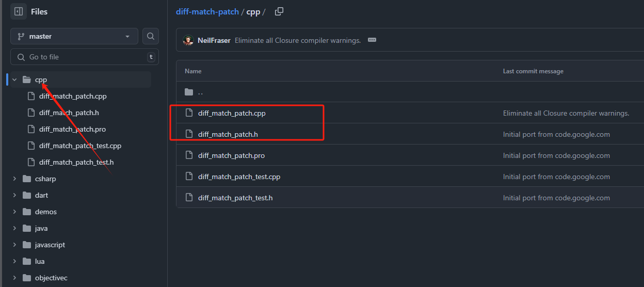Click commit message for diff_match_patch.cpp row
Viewport: 644px width, 287px height.
pyautogui.click(x=566, y=113)
